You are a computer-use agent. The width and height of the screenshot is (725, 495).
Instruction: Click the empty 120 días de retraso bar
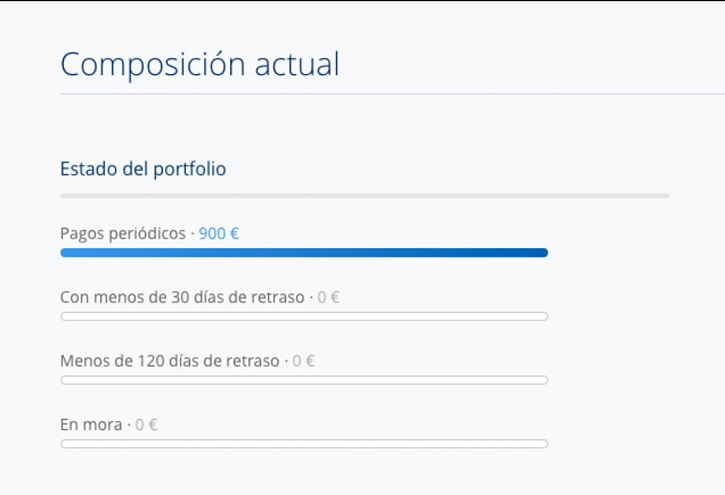pyautogui.click(x=304, y=380)
